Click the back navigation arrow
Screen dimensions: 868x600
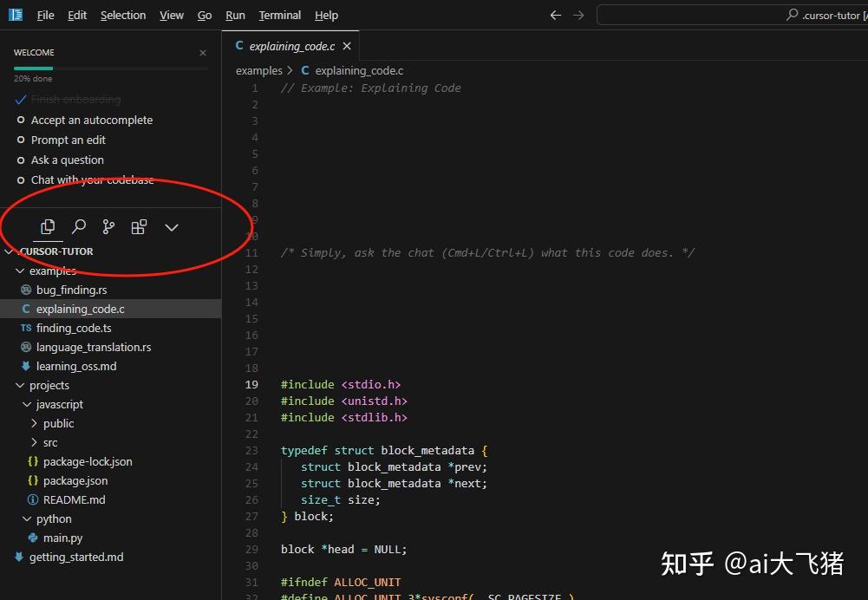tap(555, 15)
